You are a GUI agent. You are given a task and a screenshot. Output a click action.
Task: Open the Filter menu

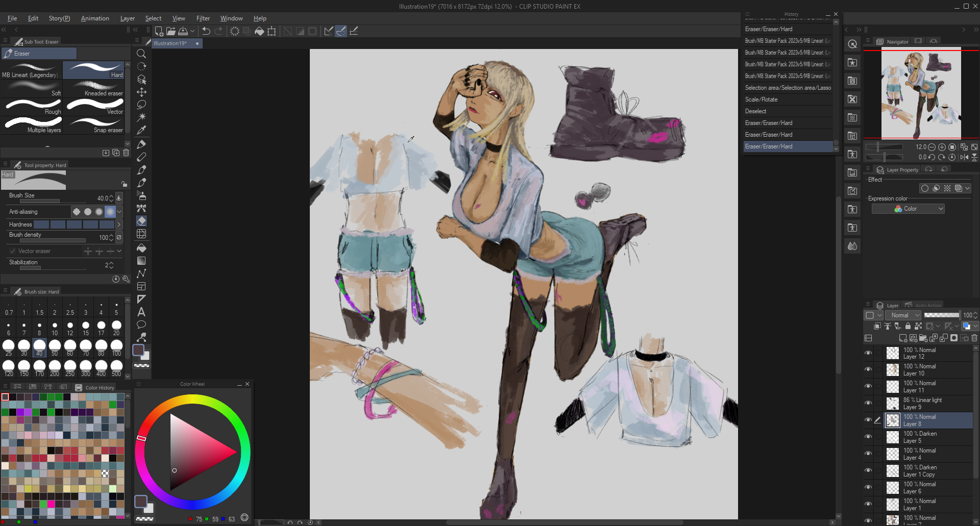pyautogui.click(x=203, y=18)
